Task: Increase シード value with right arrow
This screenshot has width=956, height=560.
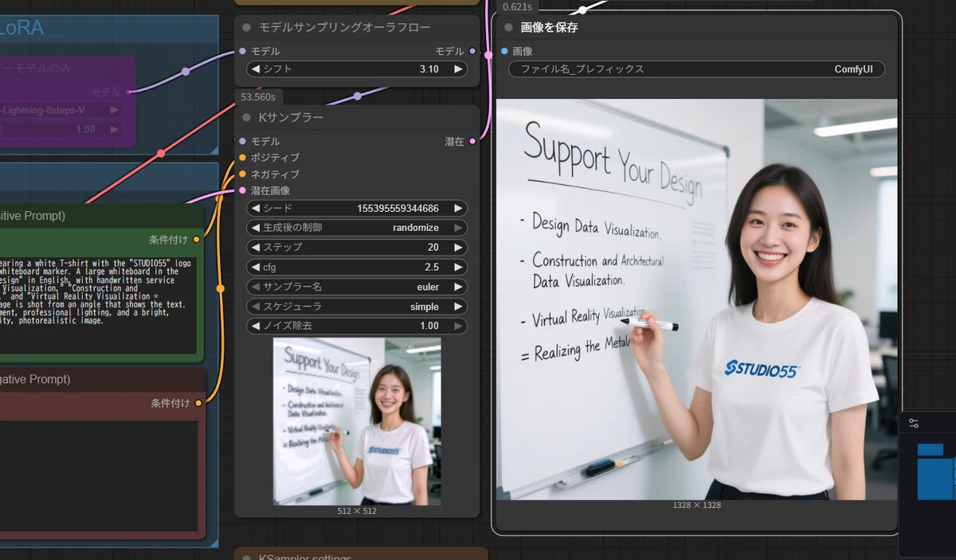Action: click(x=458, y=208)
